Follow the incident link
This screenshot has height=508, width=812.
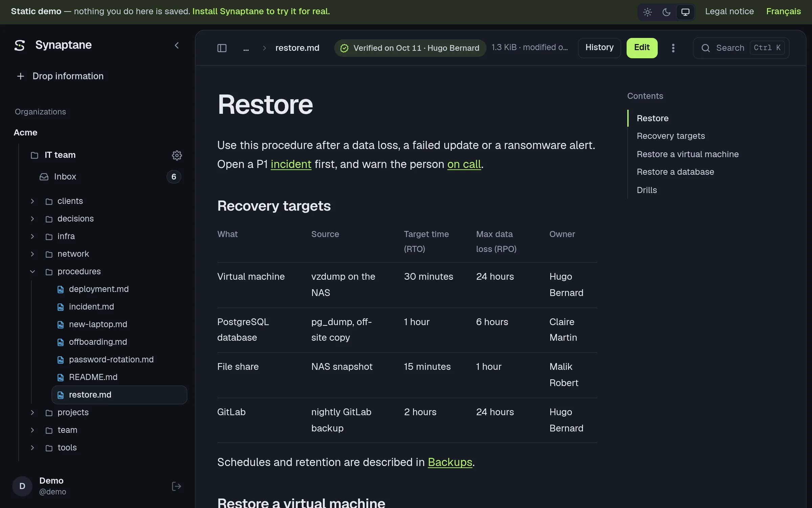pyautogui.click(x=291, y=164)
